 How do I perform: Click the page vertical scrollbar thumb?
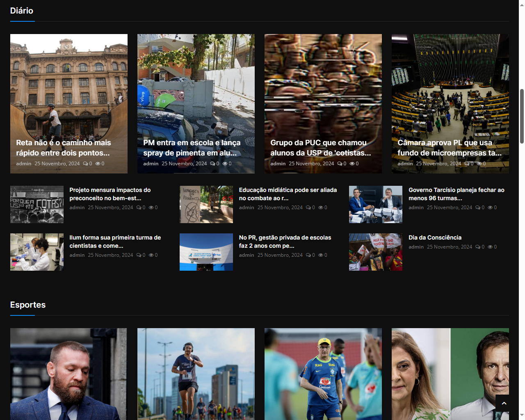[x=522, y=116]
